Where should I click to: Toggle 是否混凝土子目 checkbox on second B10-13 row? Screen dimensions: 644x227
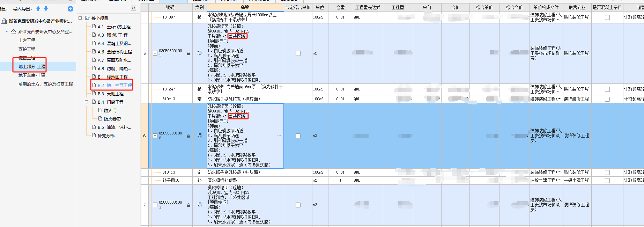pos(607,173)
